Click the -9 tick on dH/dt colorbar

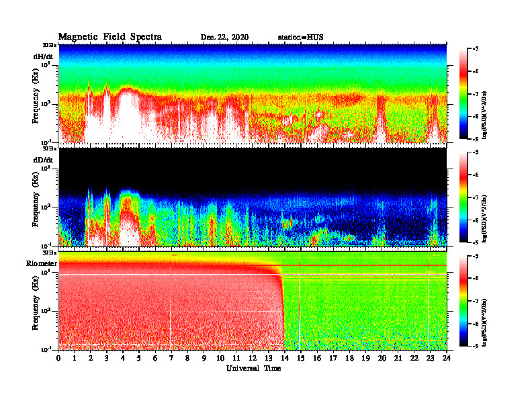coord(476,139)
